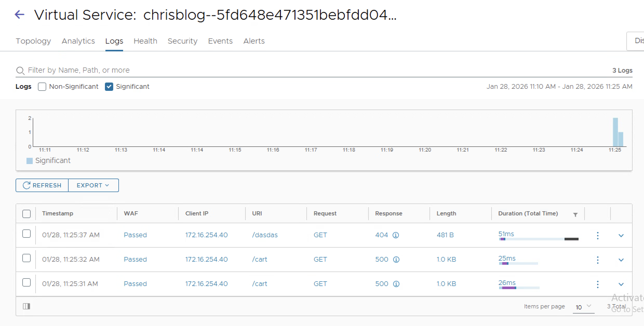Viewport: 644px width, 326px height.
Task: Open column chooser icon at table footer
Action: click(x=26, y=306)
